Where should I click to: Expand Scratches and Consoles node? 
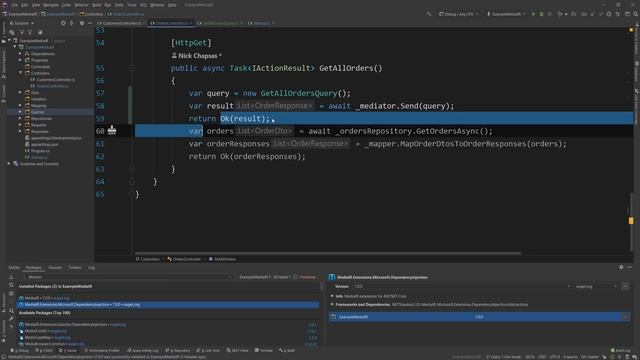tap(9, 164)
